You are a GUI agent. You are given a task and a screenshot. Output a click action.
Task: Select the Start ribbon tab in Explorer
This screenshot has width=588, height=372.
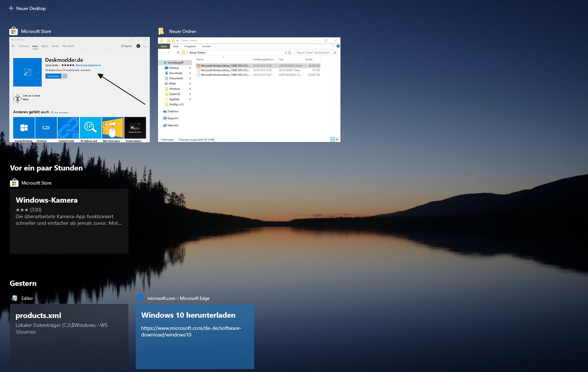[x=176, y=46]
